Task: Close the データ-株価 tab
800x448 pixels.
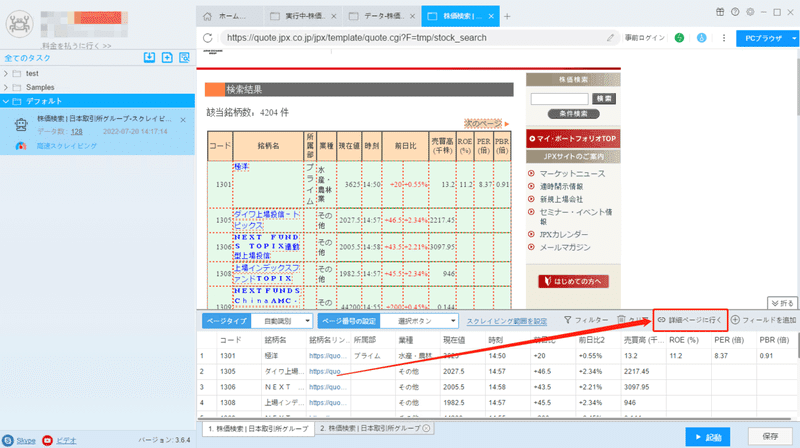Action: coord(412,16)
